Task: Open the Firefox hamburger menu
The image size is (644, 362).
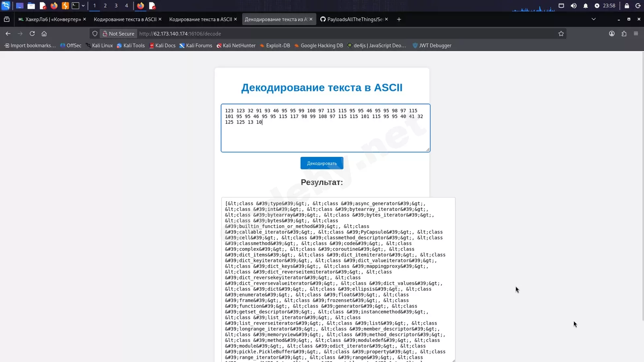Action: point(636,34)
